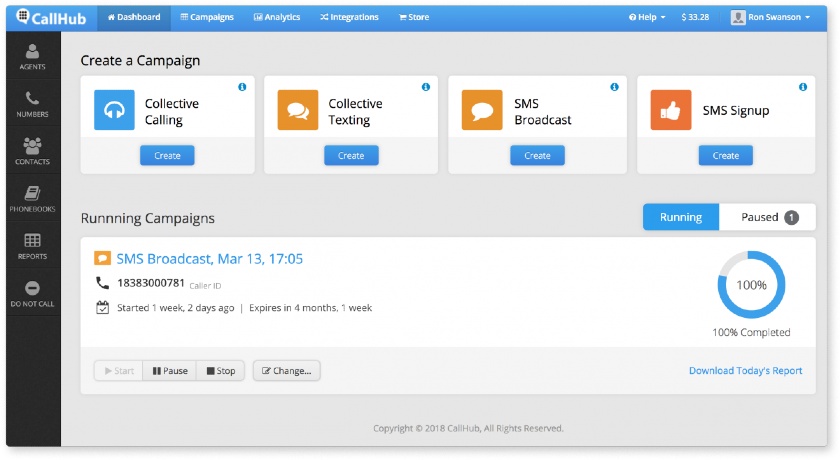Expand the Help dropdown menu
The image size is (840, 460).
pos(647,17)
